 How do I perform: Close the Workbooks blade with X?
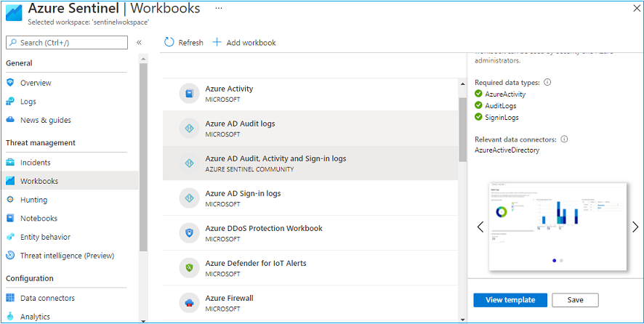tap(636, 8)
